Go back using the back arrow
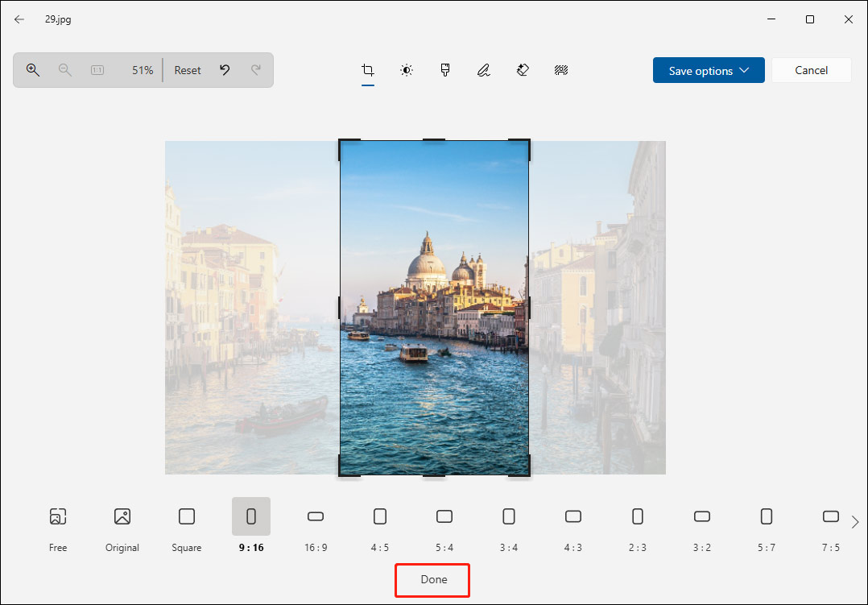868x605 pixels. [19, 19]
